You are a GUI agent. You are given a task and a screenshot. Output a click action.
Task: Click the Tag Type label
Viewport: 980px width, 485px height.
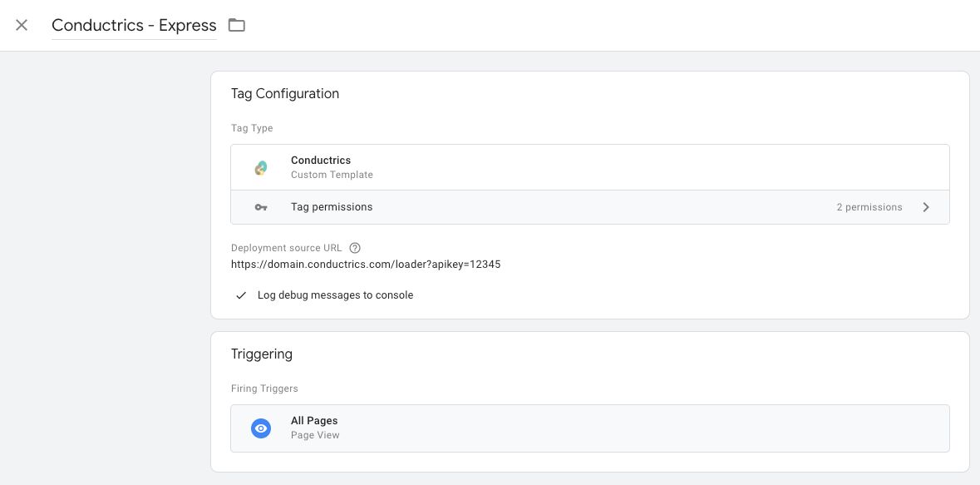pyautogui.click(x=252, y=128)
